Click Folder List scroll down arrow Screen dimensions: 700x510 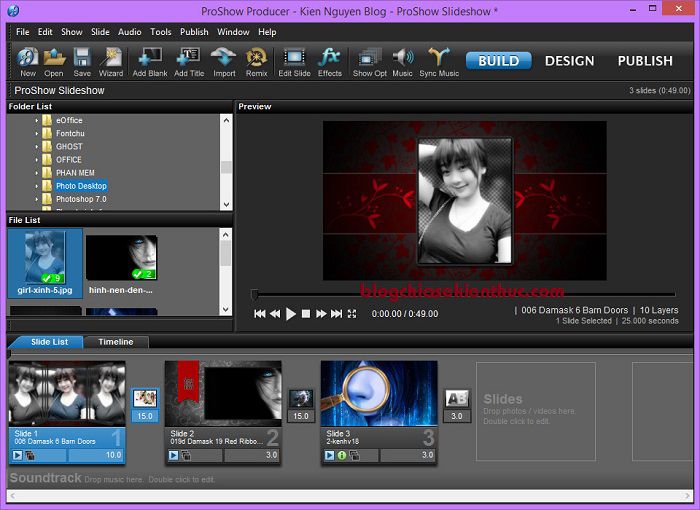point(226,205)
